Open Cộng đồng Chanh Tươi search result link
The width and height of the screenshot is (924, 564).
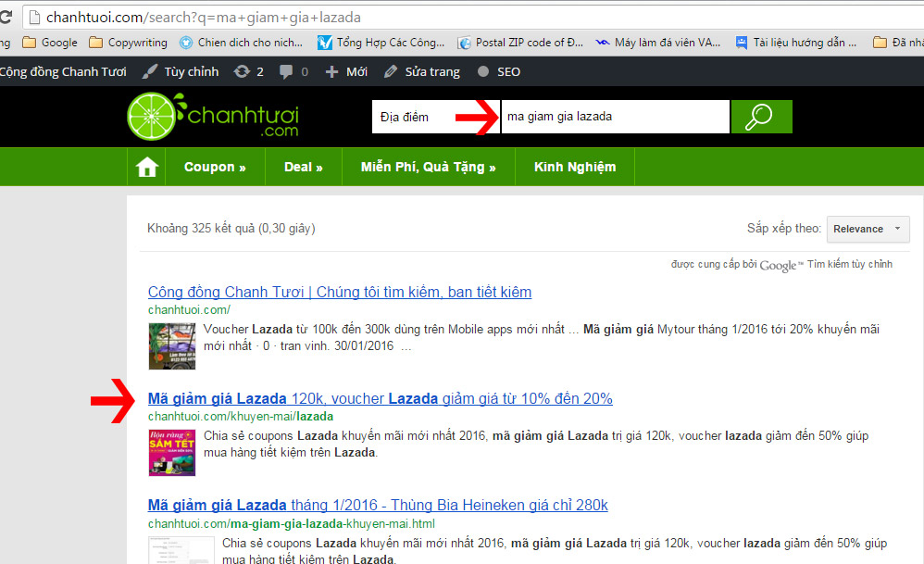tap(339, 292)
